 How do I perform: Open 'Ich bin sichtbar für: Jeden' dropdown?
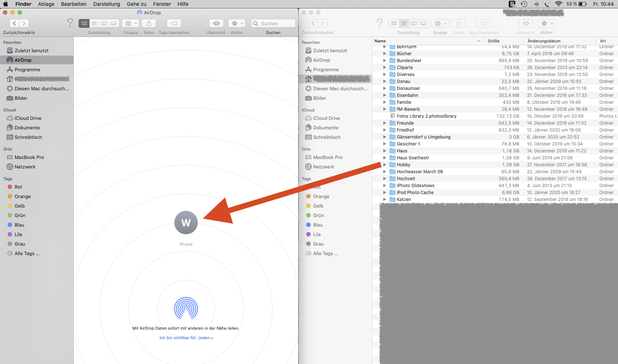coord(186,338)
